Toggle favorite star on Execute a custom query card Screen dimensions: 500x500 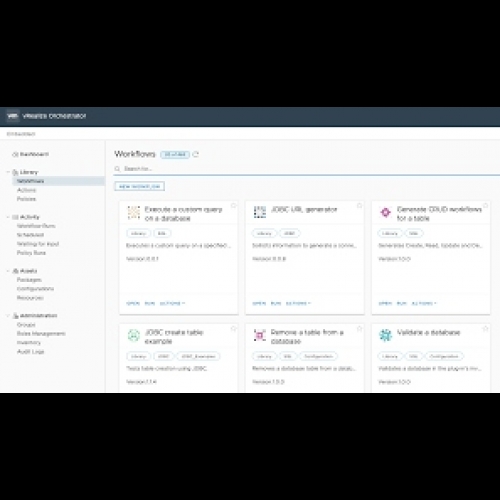[234, 206]
